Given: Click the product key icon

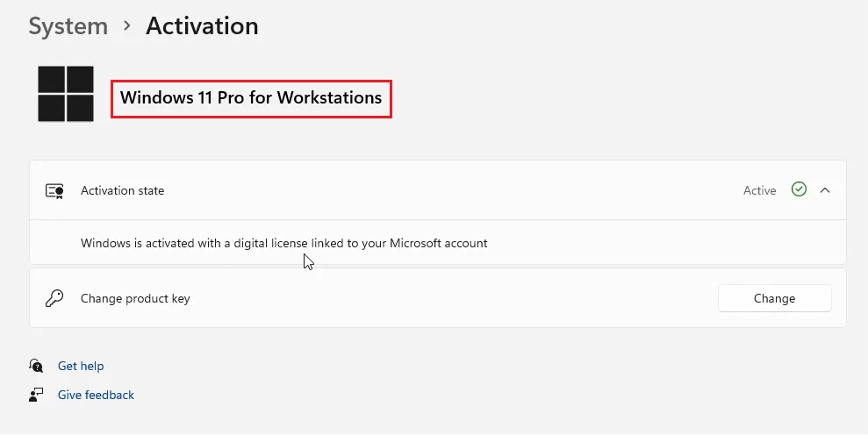Looking at the screenshot, I should click(x=54, y=298).
